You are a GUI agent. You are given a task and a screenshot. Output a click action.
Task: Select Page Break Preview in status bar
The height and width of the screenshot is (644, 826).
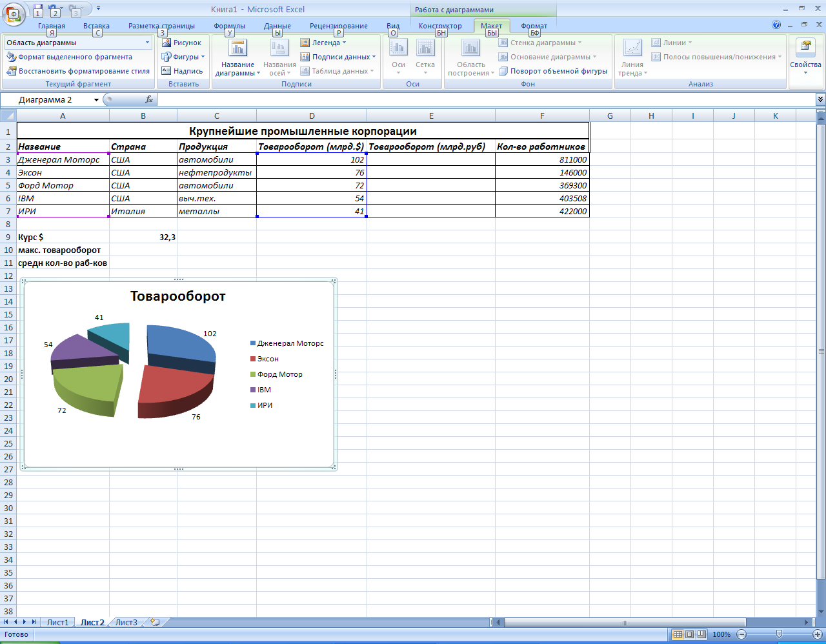tap(701, 634)
